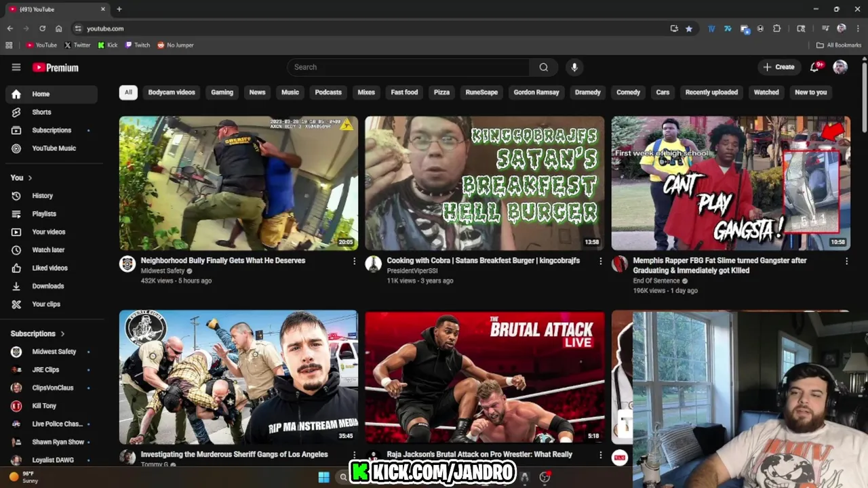868x488 pixels.
Task: Open the Neighborhood Bully video thumbnail
Action: [x=239, y=183]
